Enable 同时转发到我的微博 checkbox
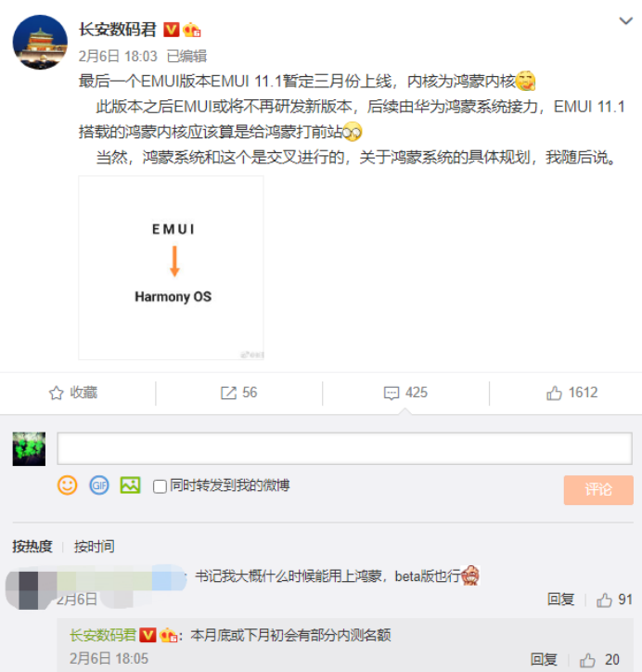 160,486
